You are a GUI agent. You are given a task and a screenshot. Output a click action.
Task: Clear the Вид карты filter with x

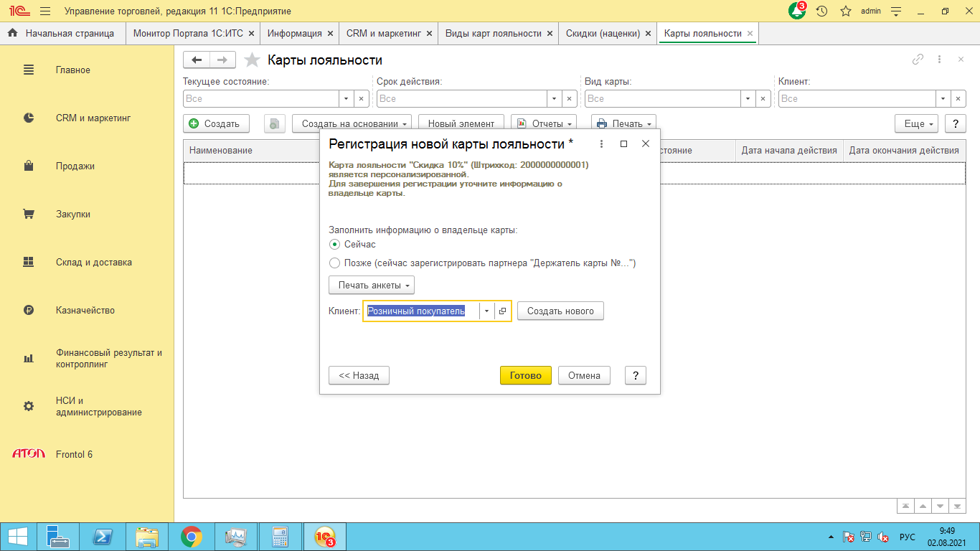[x=763, y=99]
